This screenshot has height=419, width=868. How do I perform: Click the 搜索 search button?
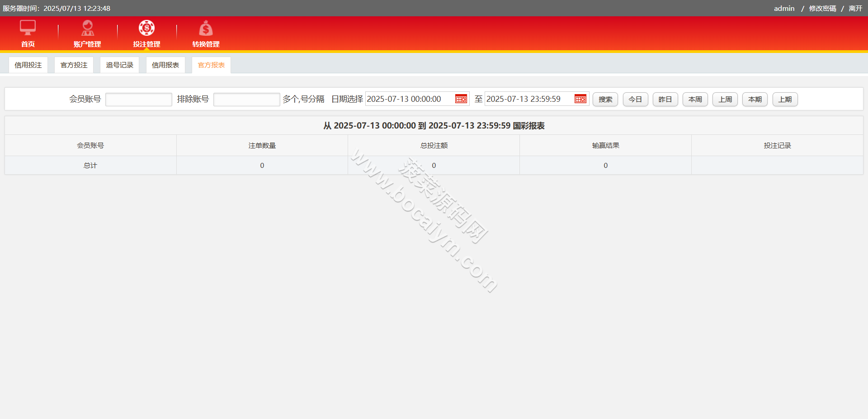coord(605,99)
